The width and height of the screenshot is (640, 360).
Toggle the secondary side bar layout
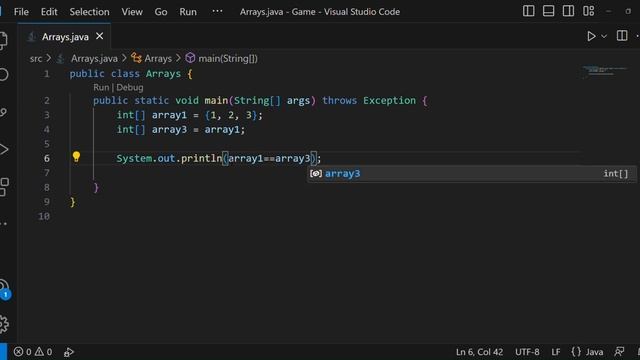pos(568,11)
